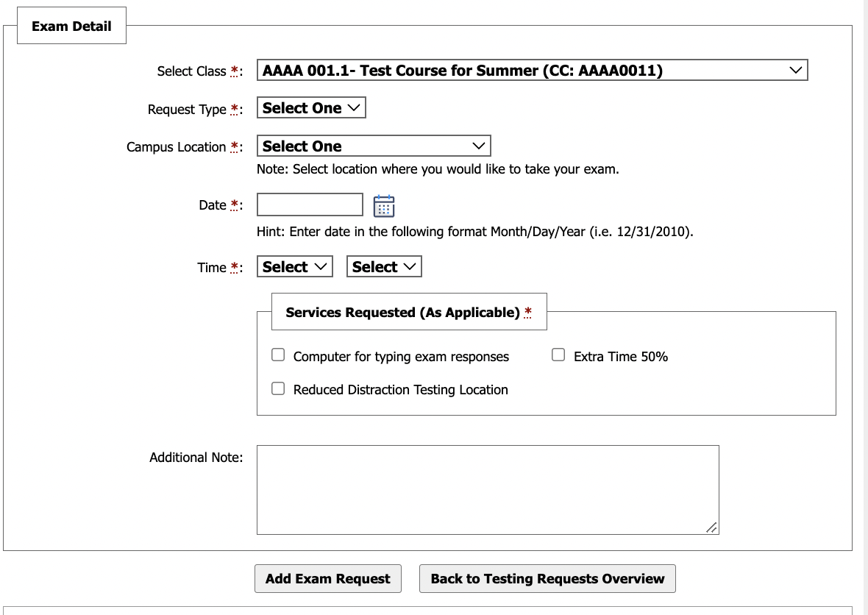Tick Computer for typing exam responses checkbox
Screen dimensions: 868x615
point(278,355)
